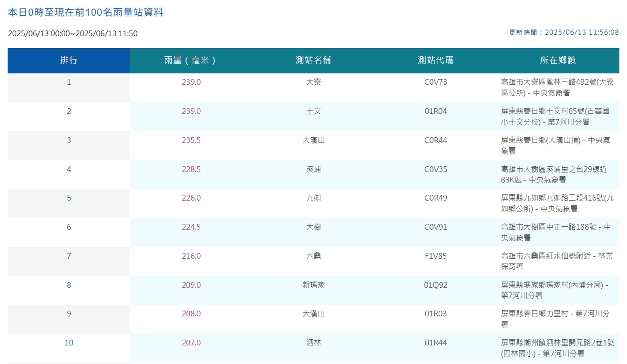Click the page title 本日0時至現在前100名雨量站資料

(86, 12)
